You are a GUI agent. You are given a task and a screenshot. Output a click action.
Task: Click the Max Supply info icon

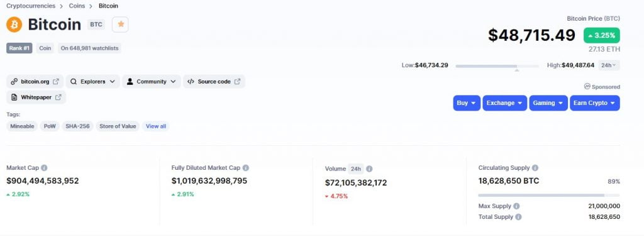(517, 206)
